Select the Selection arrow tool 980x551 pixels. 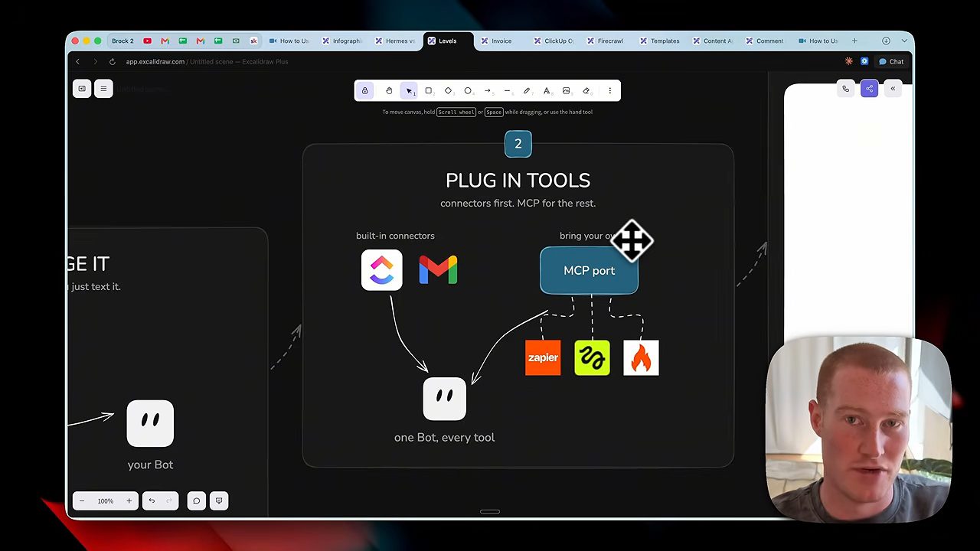409,90
